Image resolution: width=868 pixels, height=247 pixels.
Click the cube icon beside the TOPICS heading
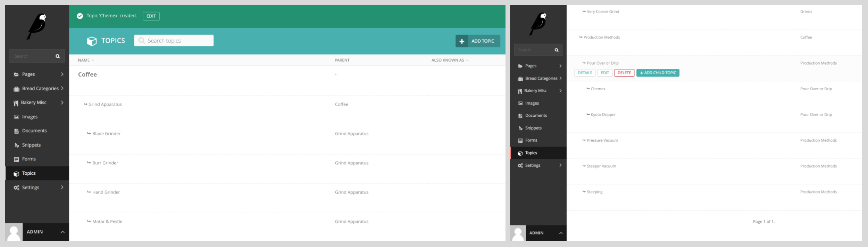(92, 41)
